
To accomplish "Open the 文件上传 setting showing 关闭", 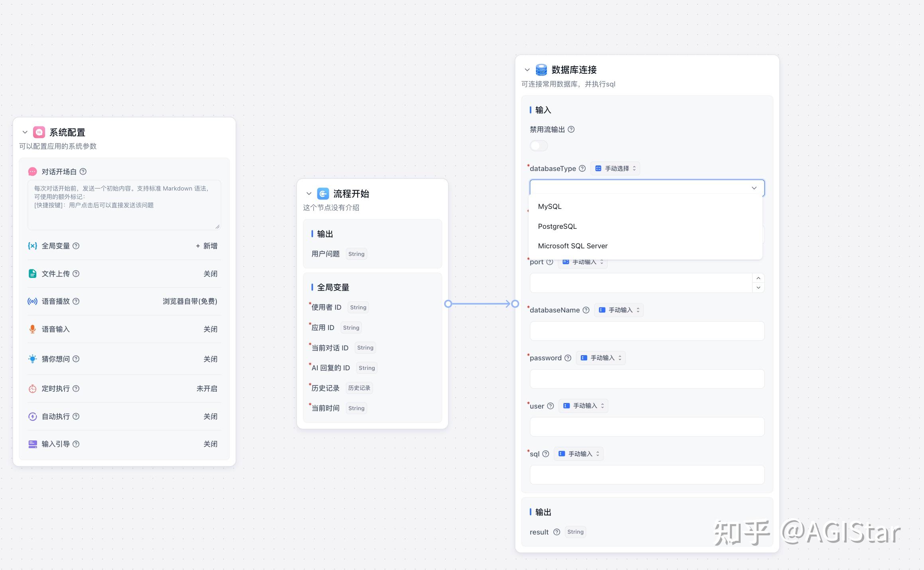I will (210, 274).
